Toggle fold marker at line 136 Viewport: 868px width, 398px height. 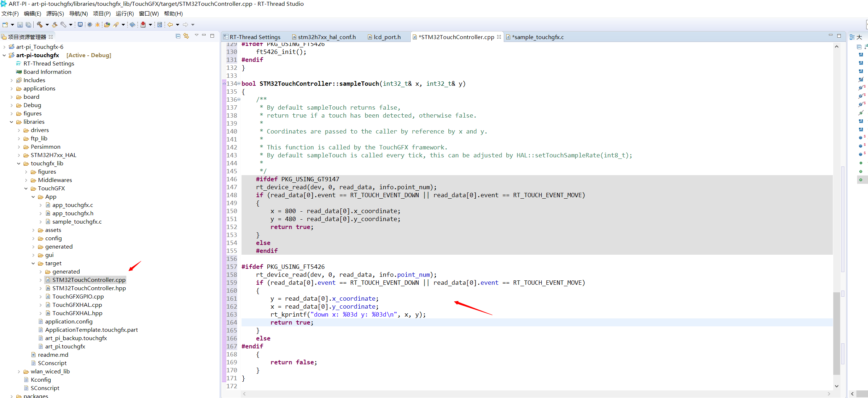click(239, 99)
